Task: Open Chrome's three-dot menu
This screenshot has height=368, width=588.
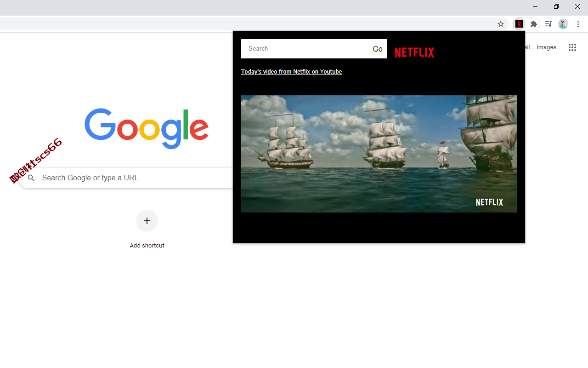Action: 578,24
